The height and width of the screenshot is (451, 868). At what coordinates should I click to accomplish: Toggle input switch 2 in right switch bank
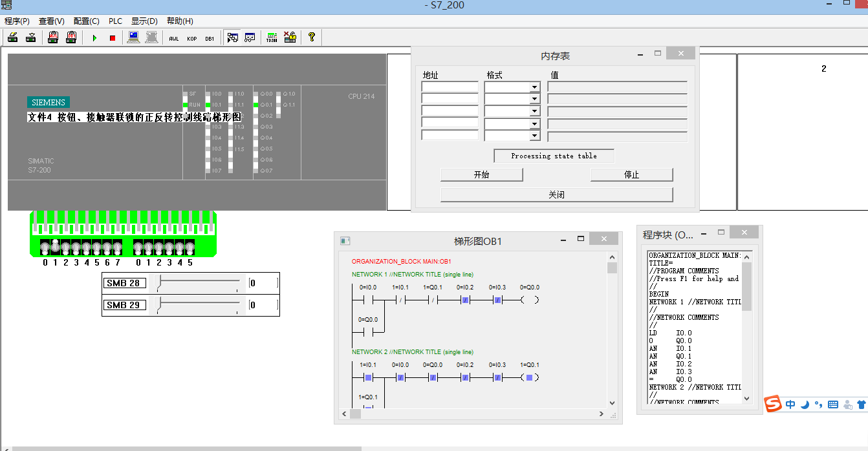tap(159, 248)
